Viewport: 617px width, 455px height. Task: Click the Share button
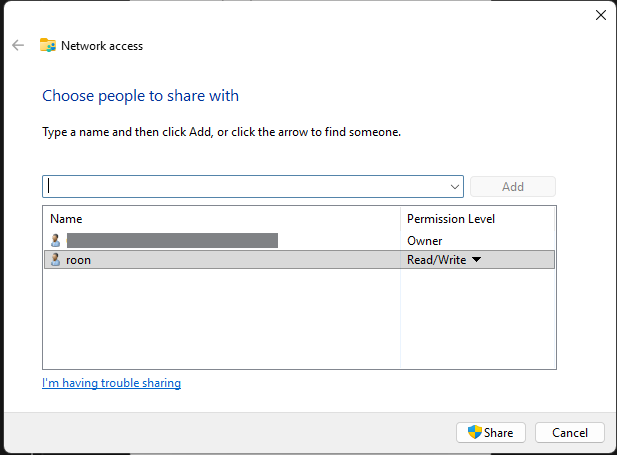click(491, 433)
